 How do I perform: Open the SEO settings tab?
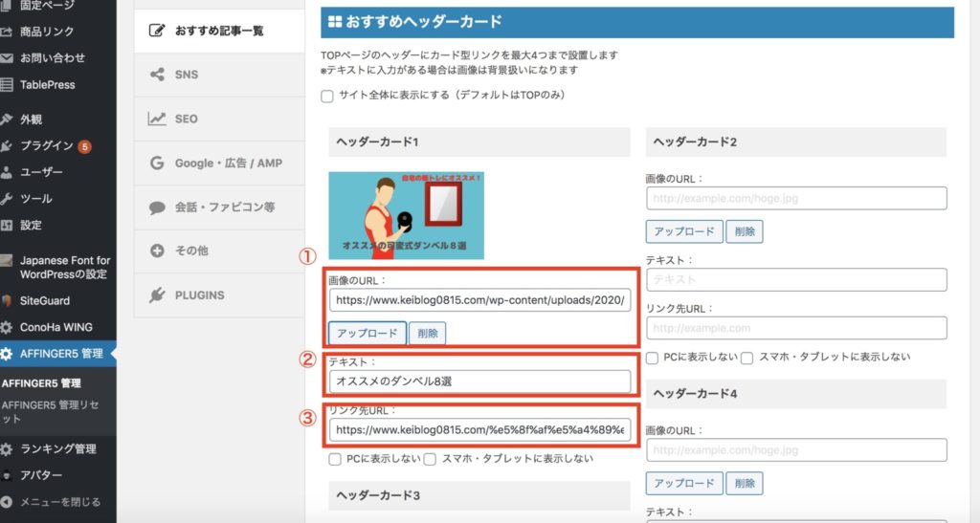219,119
